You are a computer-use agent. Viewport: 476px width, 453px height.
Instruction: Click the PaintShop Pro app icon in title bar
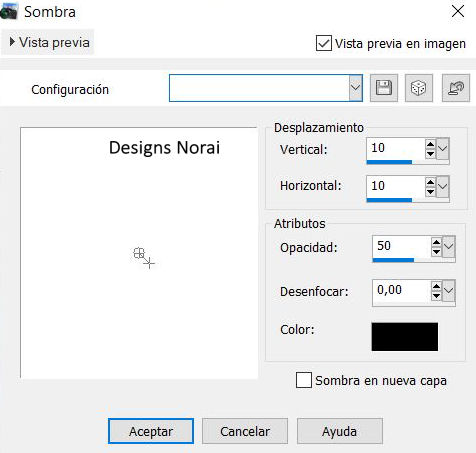click(9, 12)
